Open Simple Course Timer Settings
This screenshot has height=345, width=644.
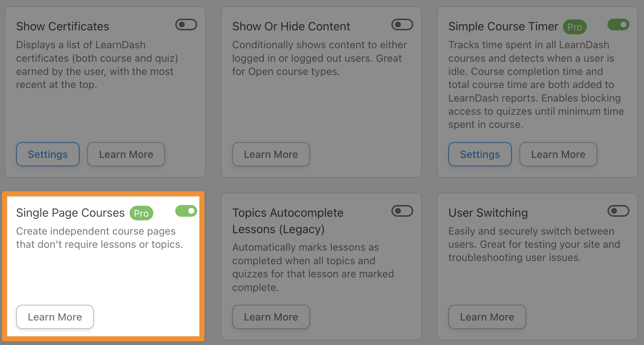(480, 154)
